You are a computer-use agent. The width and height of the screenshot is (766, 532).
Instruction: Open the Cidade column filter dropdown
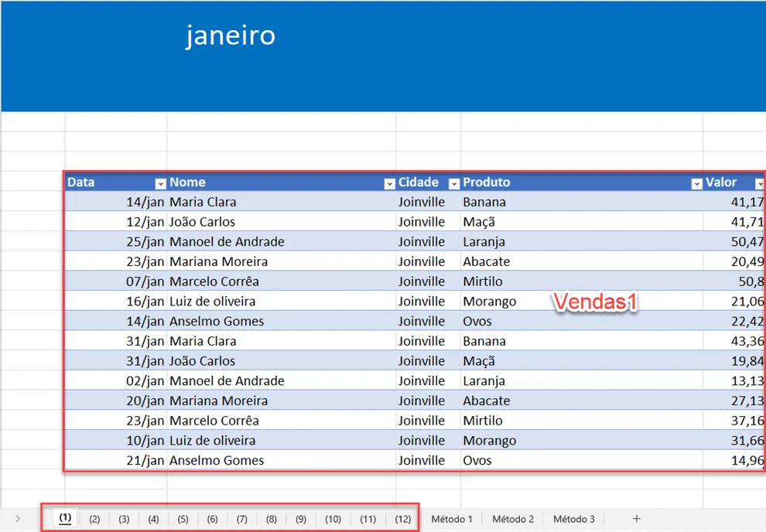(x=454, y=183)
